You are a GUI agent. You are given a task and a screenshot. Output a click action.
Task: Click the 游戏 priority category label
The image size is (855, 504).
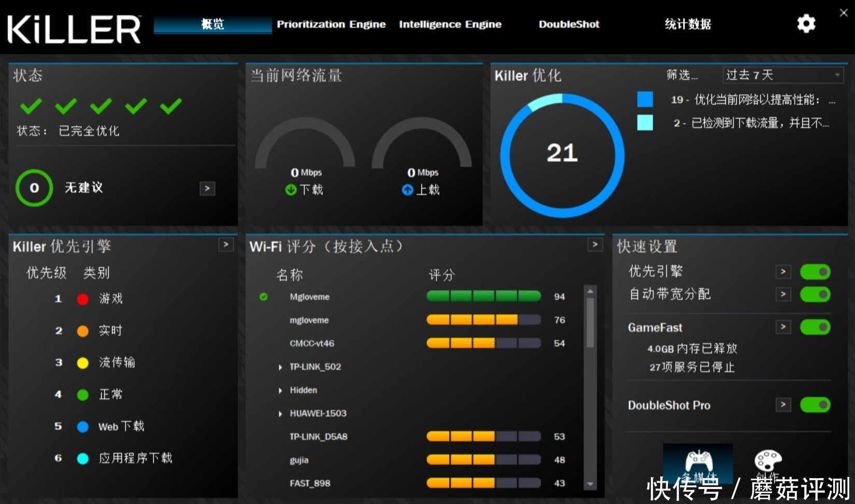click(x=111, y=299)
